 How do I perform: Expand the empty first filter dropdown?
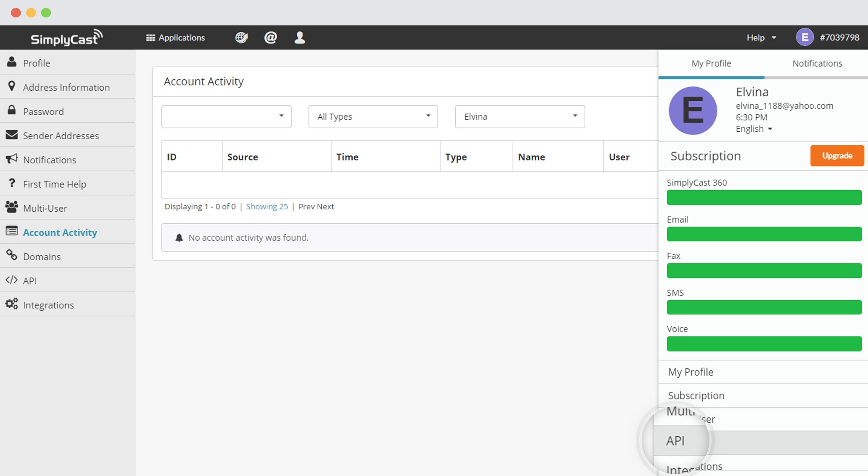[x=226, y=116]
